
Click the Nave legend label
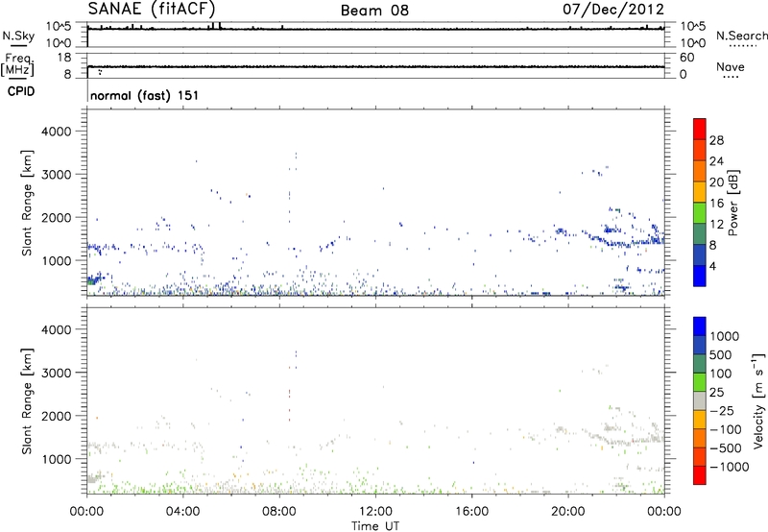(x=731, y=66)
